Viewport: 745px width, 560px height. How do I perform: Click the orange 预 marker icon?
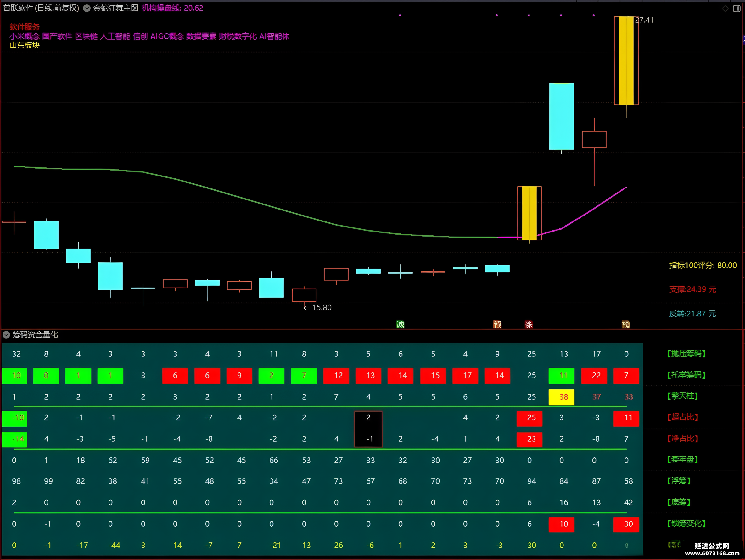497,324
